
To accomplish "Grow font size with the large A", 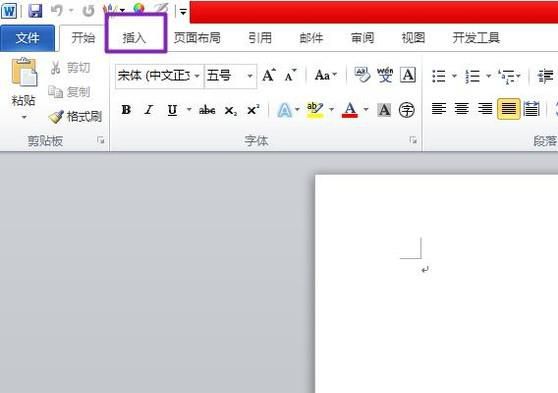I will [269, 75].
